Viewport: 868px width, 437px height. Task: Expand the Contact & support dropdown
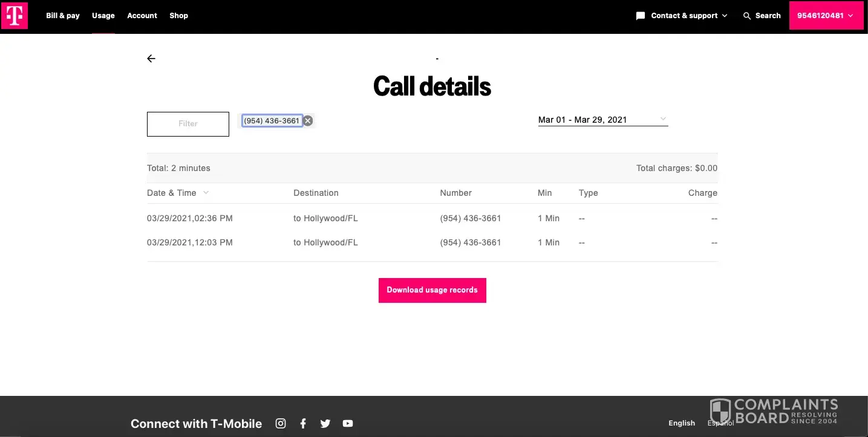(x=689, y=16)
